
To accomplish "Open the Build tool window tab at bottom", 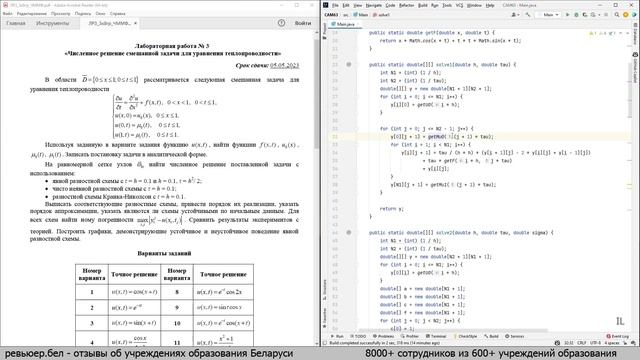I will (491, 336).
